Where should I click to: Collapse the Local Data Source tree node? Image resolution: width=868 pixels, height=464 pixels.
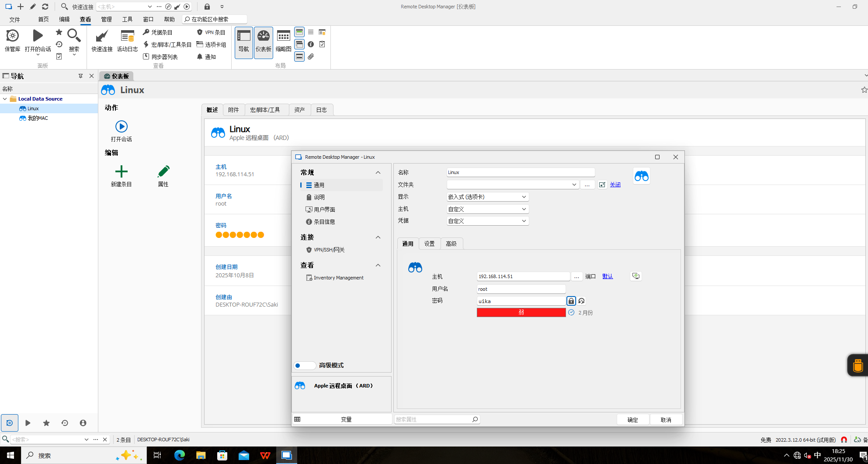pos(5,99)
